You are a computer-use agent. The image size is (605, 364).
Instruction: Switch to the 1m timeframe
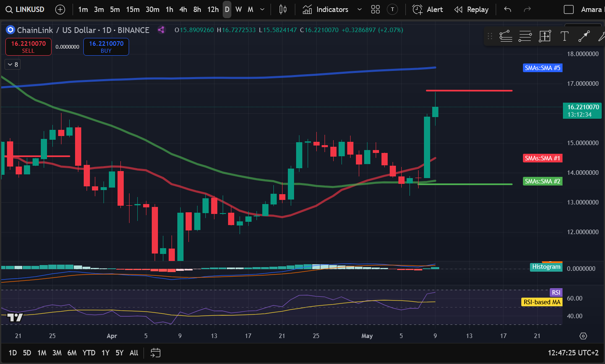(x=83, y=9)
